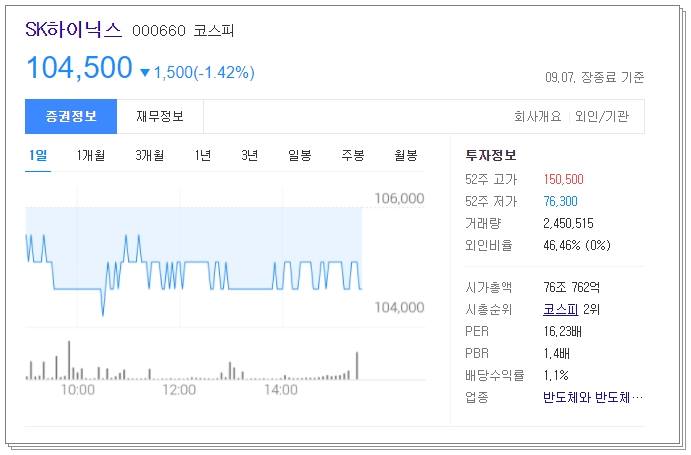This screenshot has height=455, width=691.
Task: Click the 12:00 time axis label
Action: [179, 390]
